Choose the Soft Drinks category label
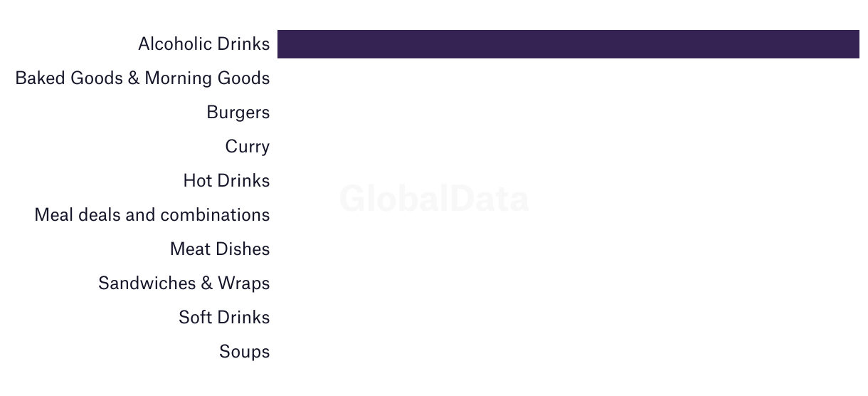 pyautogui.click(x=224, y=318)
